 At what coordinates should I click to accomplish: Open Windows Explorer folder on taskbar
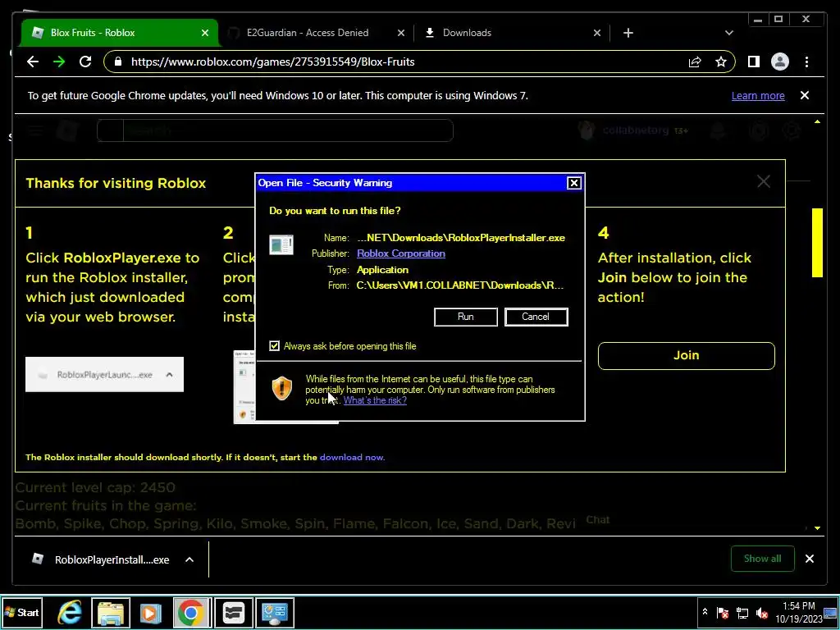pos(111,612)
